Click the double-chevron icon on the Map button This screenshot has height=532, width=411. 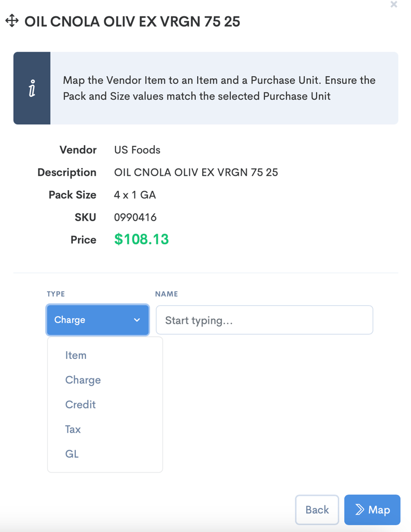(359, 510)
